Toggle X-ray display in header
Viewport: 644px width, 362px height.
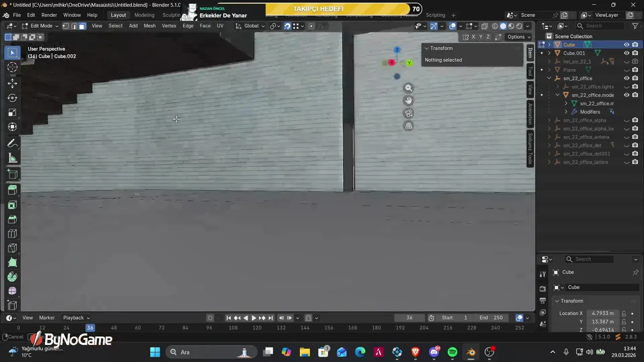click(484, 26)
